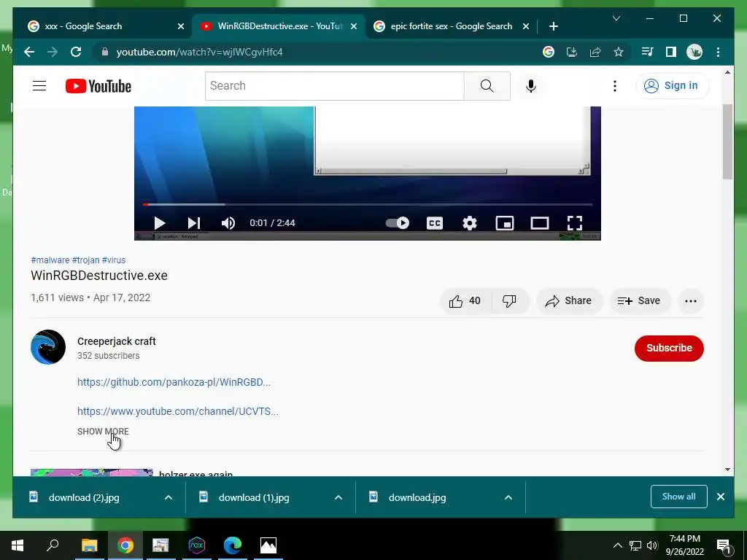Viewport: 747px width, 560px height.
Task: Toggle closed captions with the CC button
Action: pos(435,223)
